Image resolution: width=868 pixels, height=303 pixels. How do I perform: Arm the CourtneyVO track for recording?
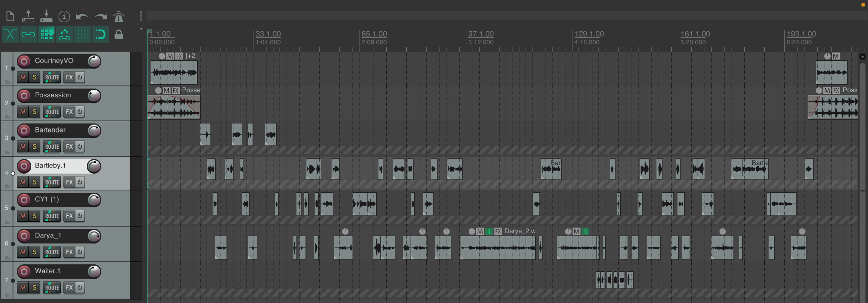(24, 61)
